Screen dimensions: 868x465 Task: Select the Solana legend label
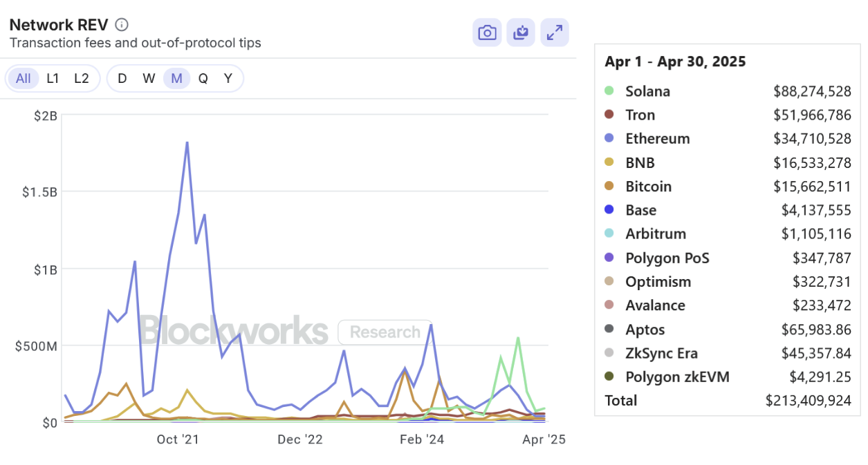pyautogui.click(x=647, y=91)
